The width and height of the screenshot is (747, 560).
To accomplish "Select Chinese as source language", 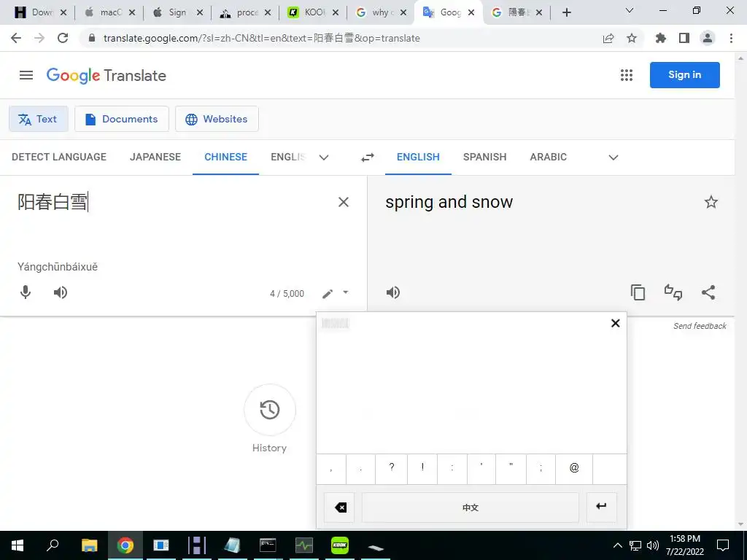I will pos(226,157).
